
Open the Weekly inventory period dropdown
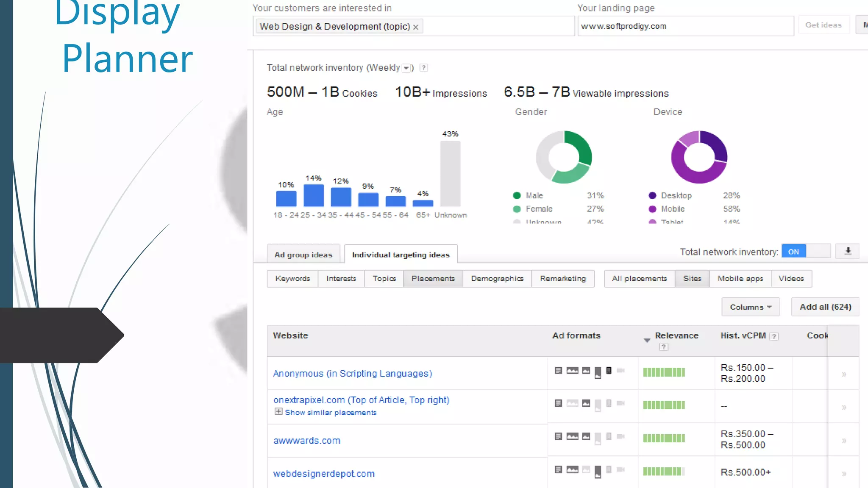[x=406, y=68]
